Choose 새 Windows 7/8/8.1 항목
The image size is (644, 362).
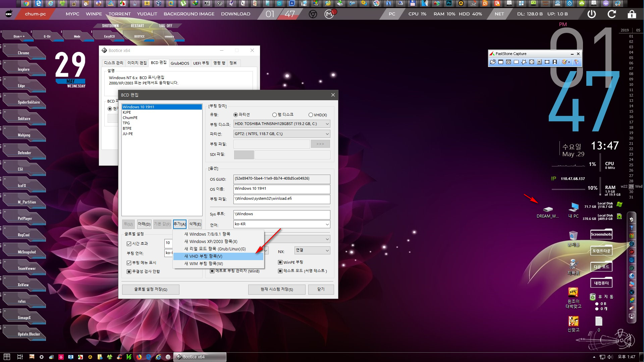(218, 234)
